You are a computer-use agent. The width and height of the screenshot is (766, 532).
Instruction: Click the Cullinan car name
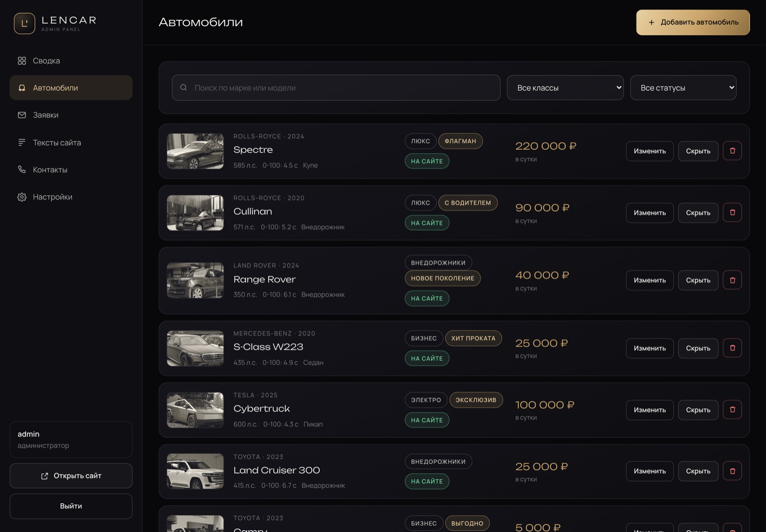pos(253,212)
